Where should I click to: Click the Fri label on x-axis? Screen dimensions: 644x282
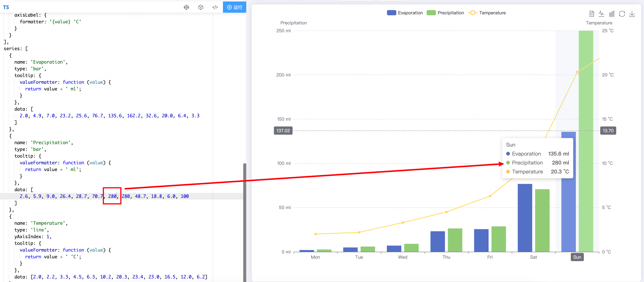pyautogui.click(x=490, y=257)
